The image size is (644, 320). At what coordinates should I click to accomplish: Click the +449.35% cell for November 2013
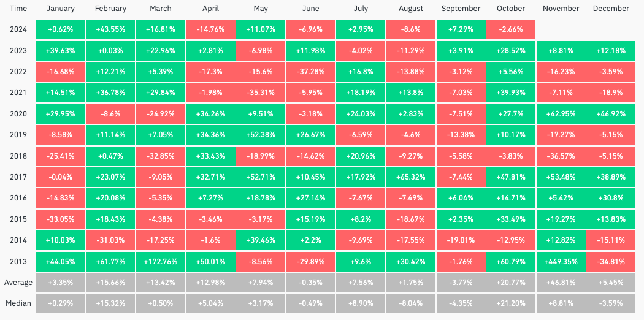tap(561, 261)
